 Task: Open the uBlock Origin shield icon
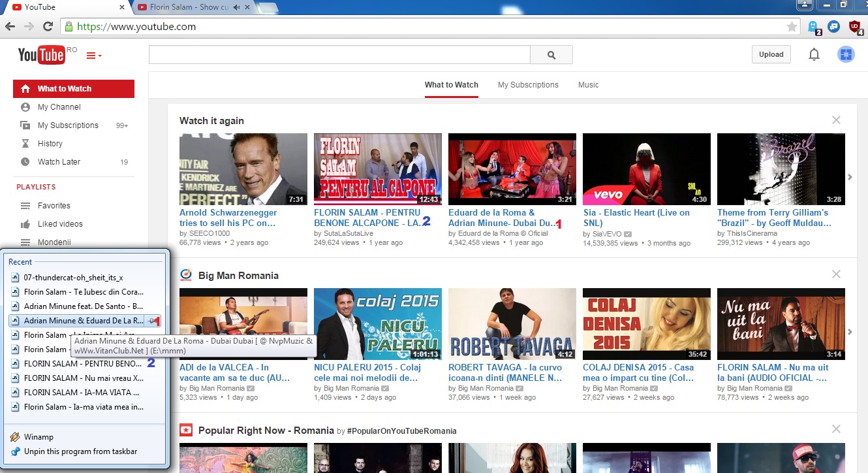tap(855, 27)
